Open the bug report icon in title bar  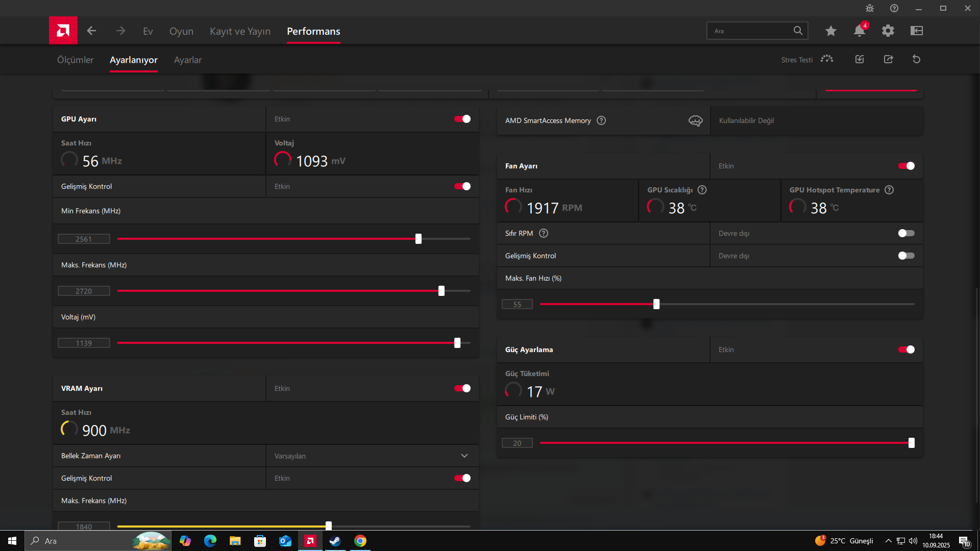point(869,8)
